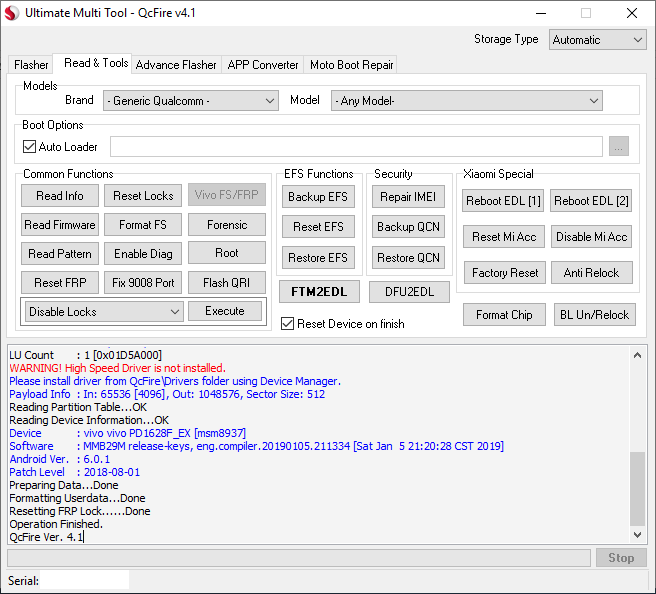
Task: Close the QcFire window
Action: [x=632, y=13]
